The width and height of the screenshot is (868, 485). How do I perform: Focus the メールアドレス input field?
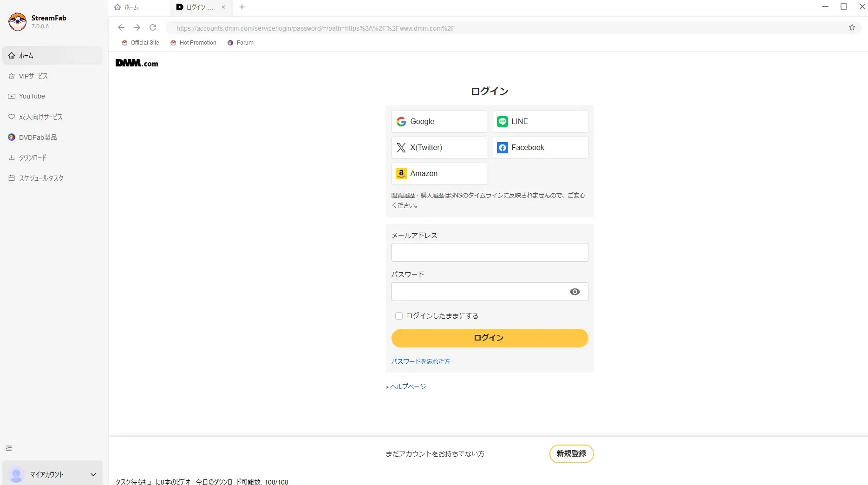pos(489,252)
